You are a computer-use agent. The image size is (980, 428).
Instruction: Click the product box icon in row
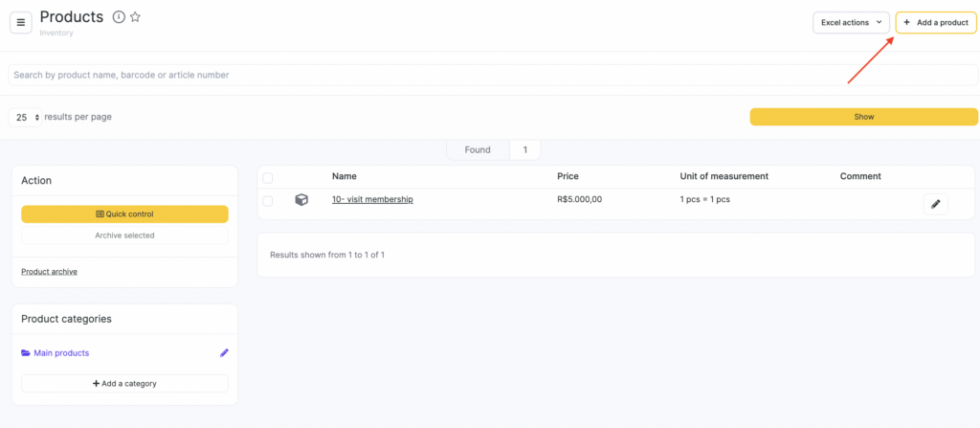pos(301,200)
